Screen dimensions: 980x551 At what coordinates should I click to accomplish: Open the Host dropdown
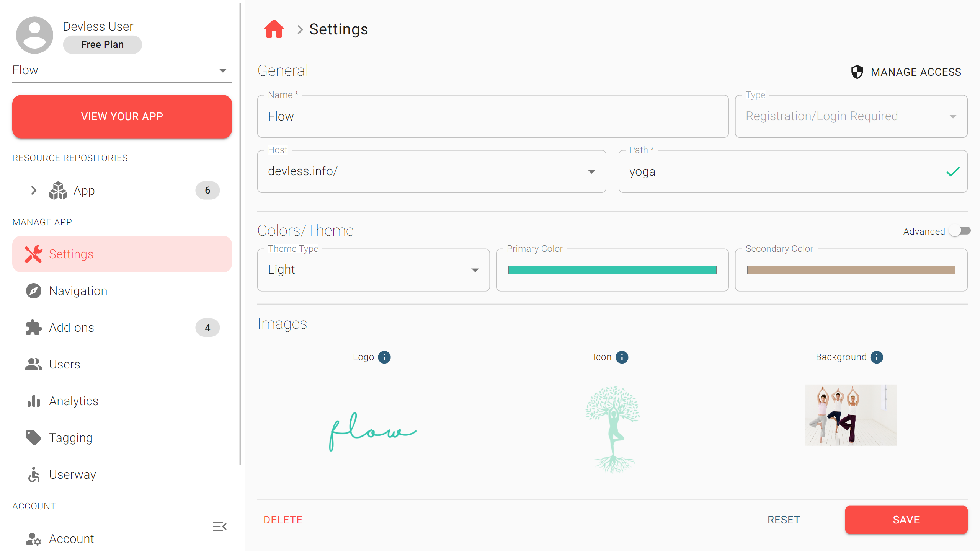click(431, 171)
